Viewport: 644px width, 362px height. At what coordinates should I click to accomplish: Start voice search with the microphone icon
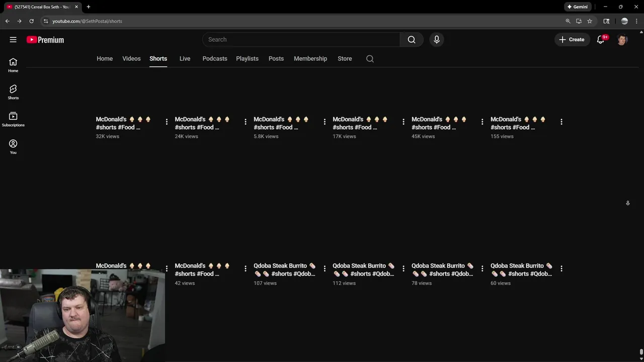[x=436, y=40]
